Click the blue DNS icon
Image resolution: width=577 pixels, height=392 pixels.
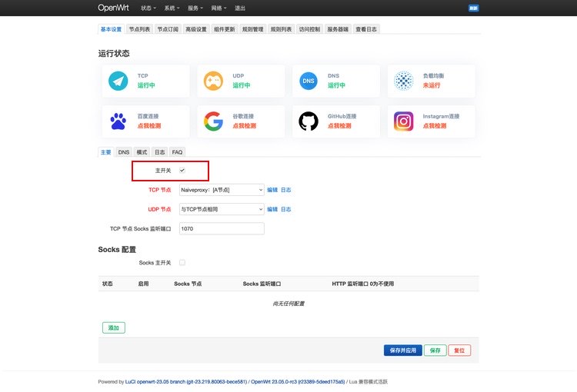(x=309, y=81)
